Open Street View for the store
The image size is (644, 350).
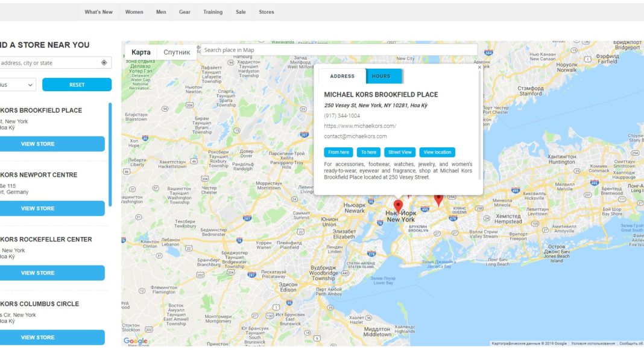[400, 152]
